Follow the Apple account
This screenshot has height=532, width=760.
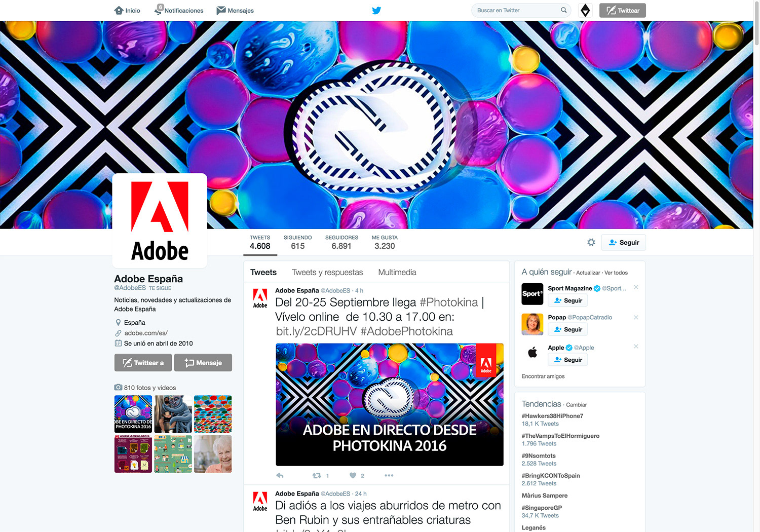point(567,360)
